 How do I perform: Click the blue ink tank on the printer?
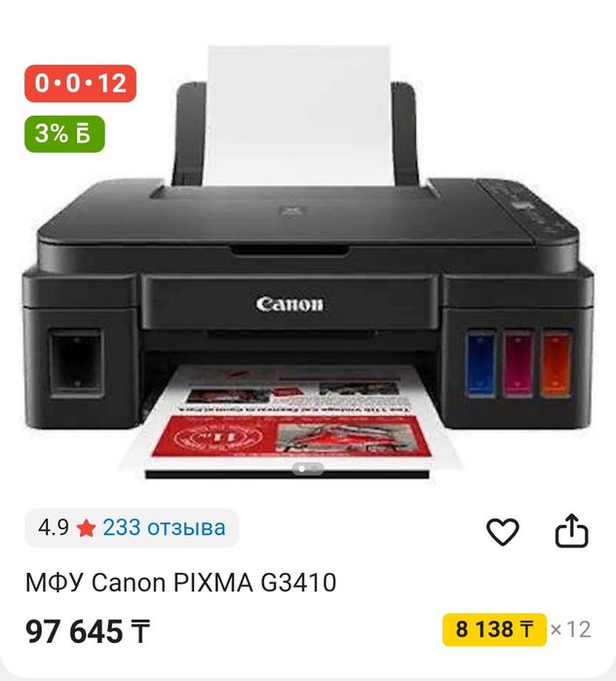(480, 364)
